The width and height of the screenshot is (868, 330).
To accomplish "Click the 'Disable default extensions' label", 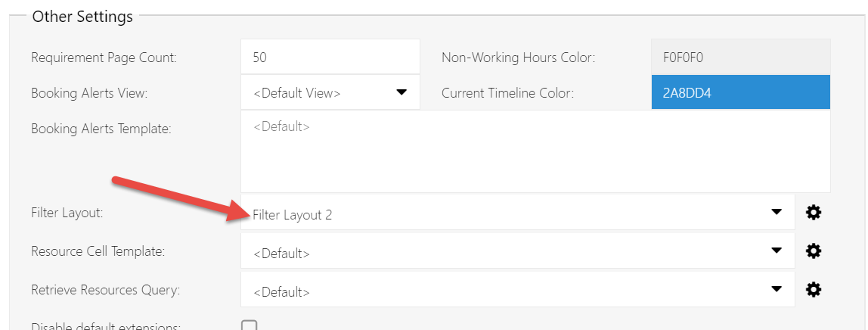I will click(106, 327).
